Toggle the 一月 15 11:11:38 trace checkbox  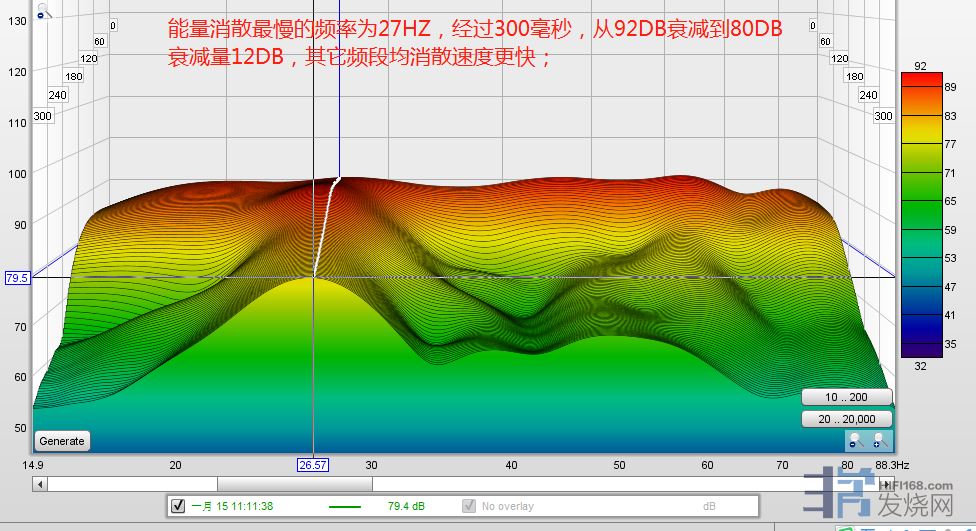[x=178, y=506]
